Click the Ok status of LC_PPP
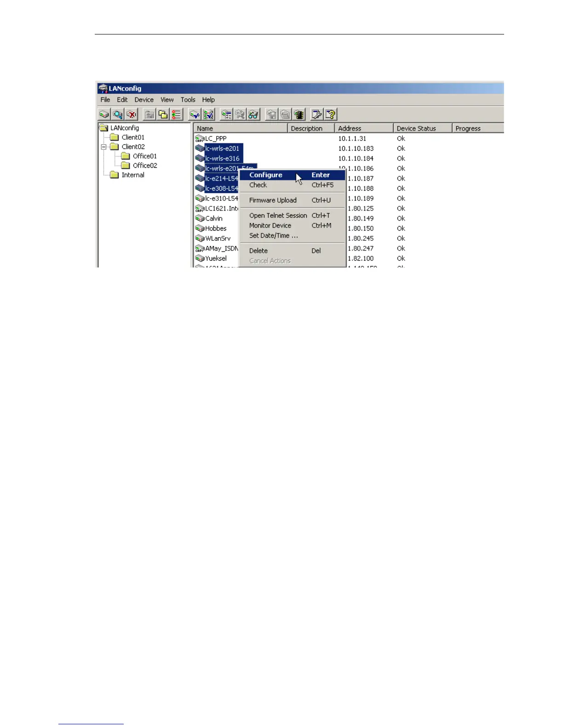The image size is (563, 728). pyautogui.click(x=401, y=138)
